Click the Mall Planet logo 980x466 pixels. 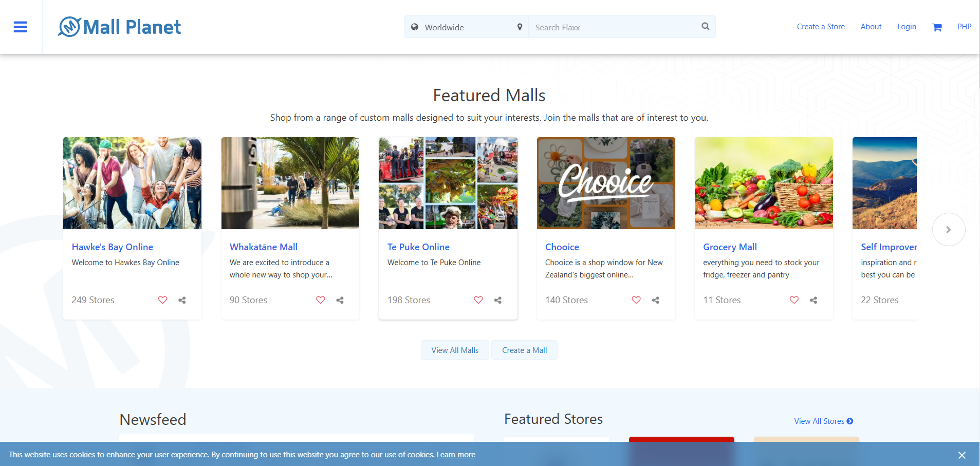click(x=119, y=27)
